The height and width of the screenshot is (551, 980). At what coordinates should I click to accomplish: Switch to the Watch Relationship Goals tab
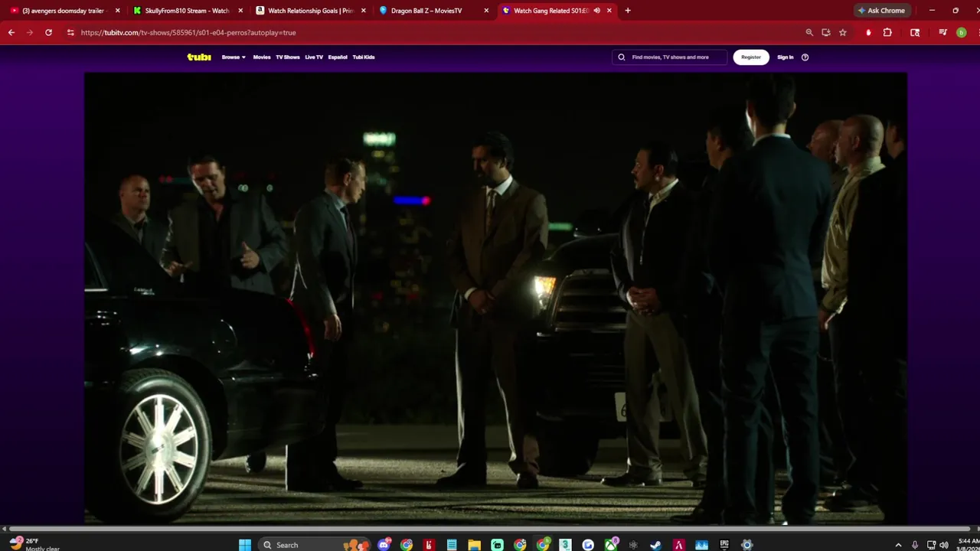click(x=310, y=11)
